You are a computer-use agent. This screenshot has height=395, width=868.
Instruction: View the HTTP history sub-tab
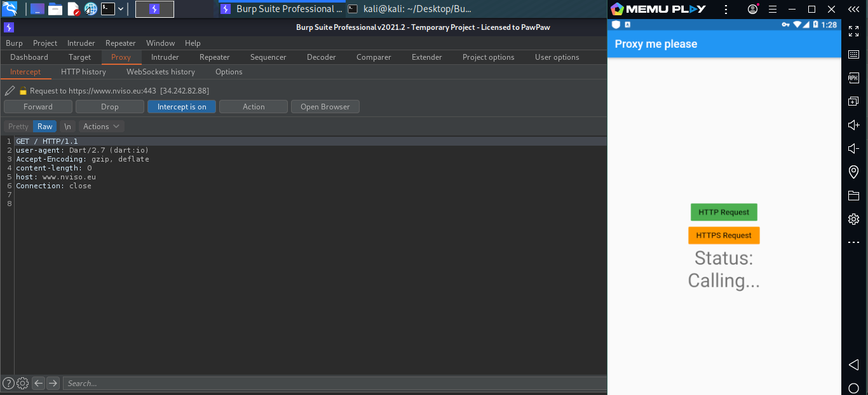pos(83,72)
